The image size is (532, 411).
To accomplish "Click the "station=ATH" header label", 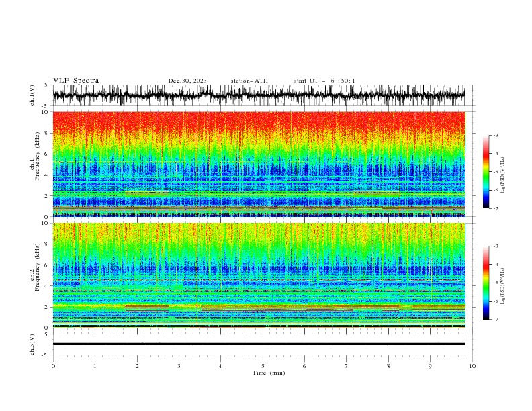I will point(249,81).
